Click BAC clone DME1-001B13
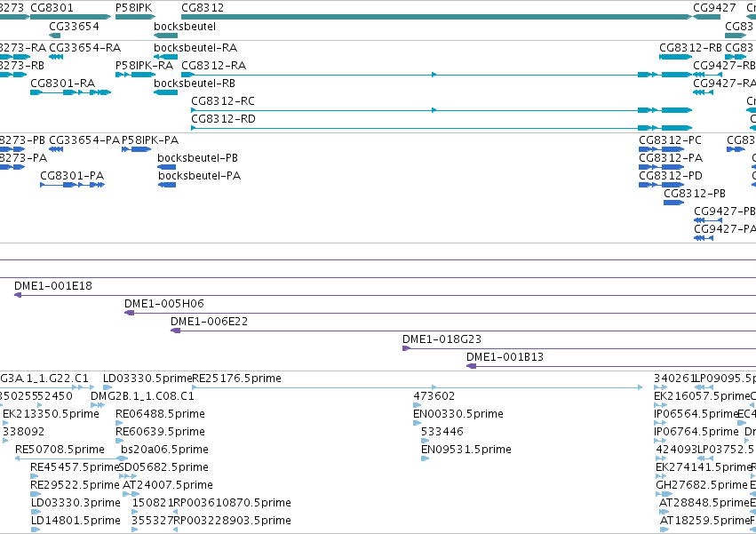Screen dimensions: 756x534 tap(505, 357)
